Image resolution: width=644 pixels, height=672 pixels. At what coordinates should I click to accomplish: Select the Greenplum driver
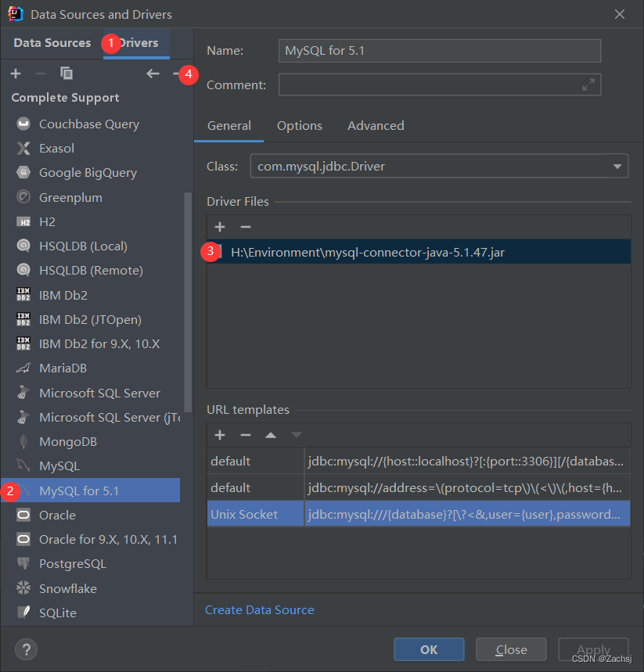tap(91, 198)
